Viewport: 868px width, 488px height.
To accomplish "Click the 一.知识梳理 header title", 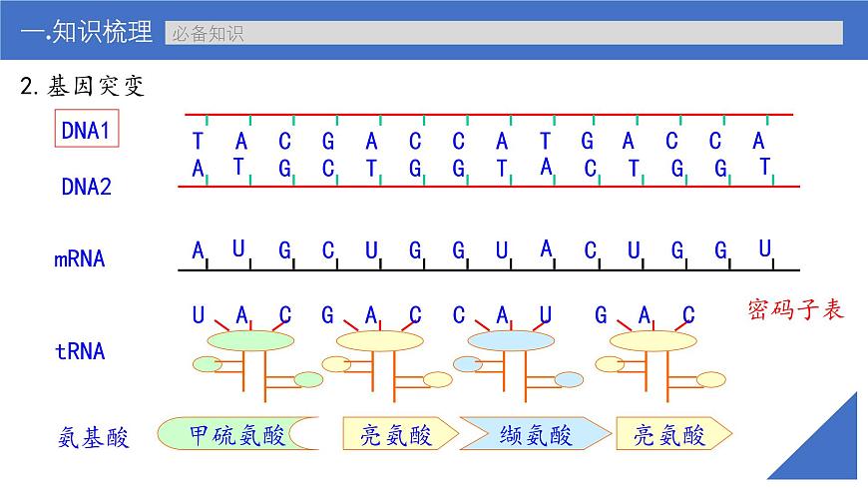I will pos(87,32).
